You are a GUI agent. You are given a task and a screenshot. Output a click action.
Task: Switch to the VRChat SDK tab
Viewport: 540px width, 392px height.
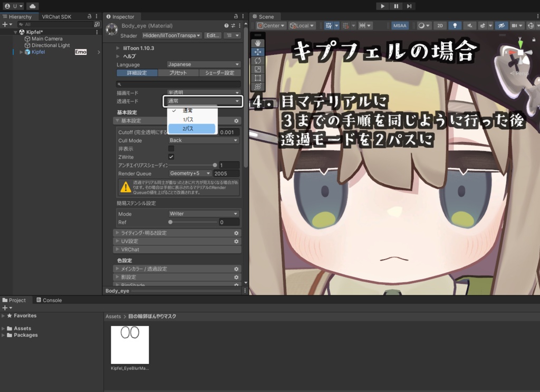(x=56, y=16)
